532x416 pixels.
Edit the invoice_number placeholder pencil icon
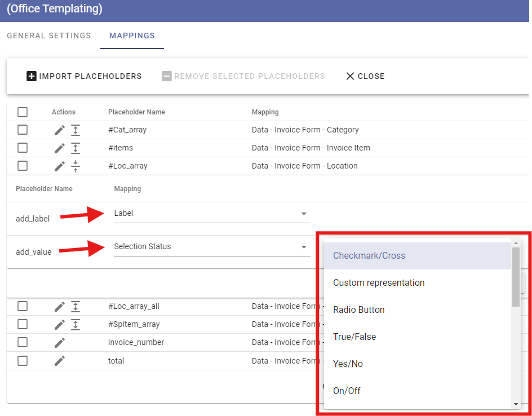(60, 343)
